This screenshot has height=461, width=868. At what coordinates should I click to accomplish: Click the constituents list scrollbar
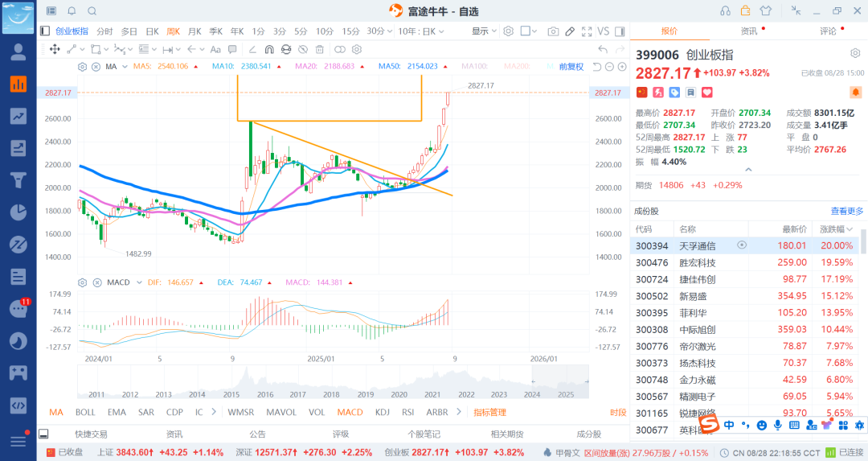(x=863, y=243)
